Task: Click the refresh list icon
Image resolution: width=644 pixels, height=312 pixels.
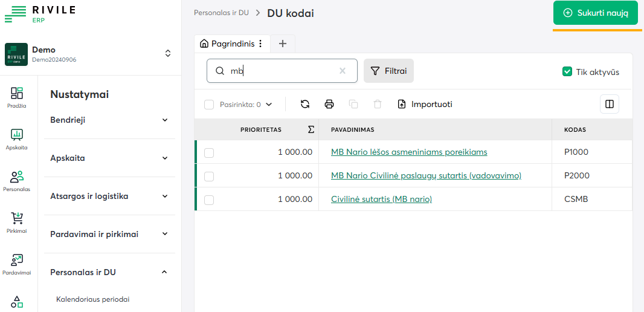Action: (x=305, y=104)
